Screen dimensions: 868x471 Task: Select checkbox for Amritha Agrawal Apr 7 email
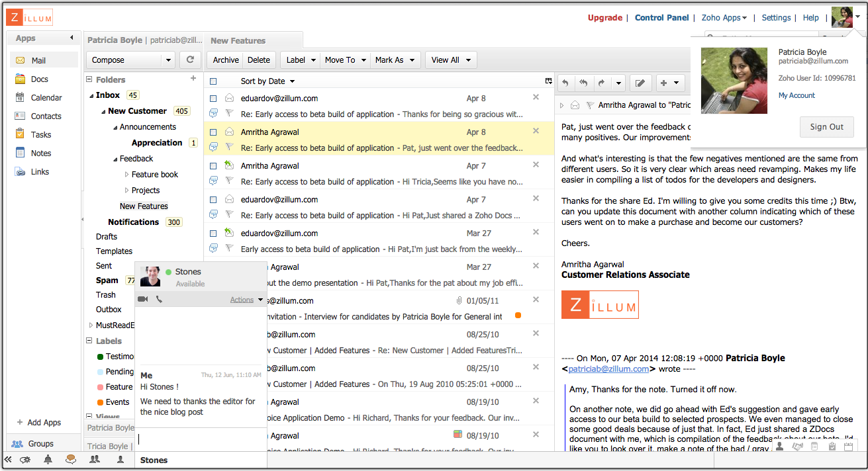(213, 166)
